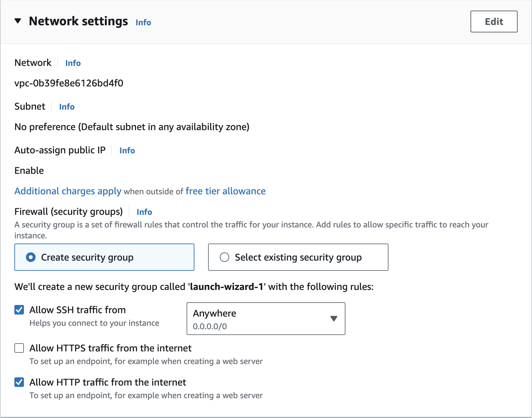
Task: Click the Allow HTTP traffic label text
Action: 108,382
